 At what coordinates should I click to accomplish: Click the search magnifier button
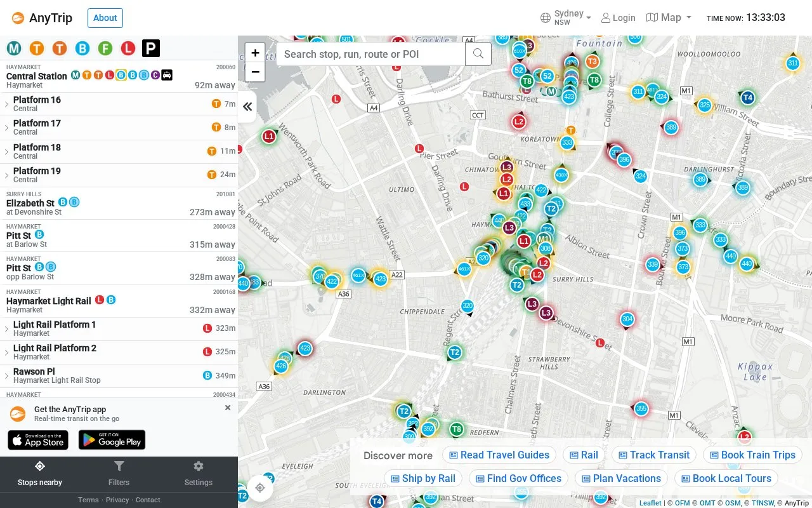(x=478, y=54)
